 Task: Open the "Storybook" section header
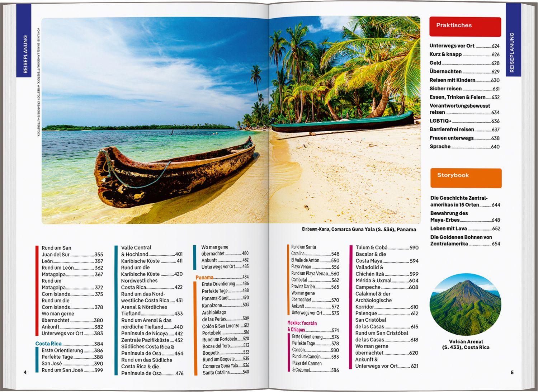click(x=453, y=175)
